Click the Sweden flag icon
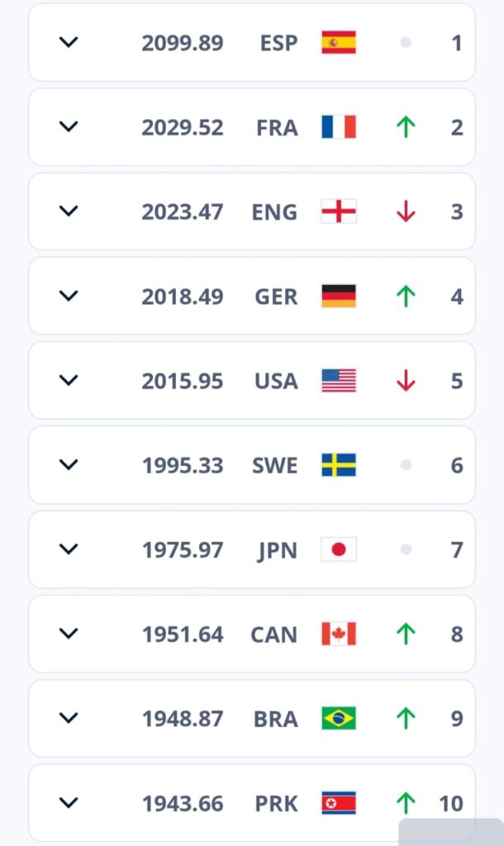Image resolution: width=504 pixels, height=846 pixels. 339,465
